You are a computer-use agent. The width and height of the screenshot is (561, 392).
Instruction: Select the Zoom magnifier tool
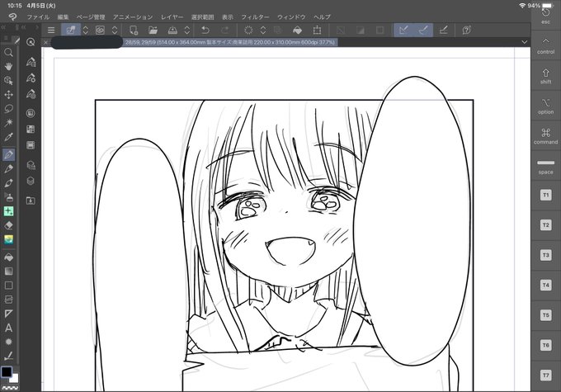(x=8, y=53)
